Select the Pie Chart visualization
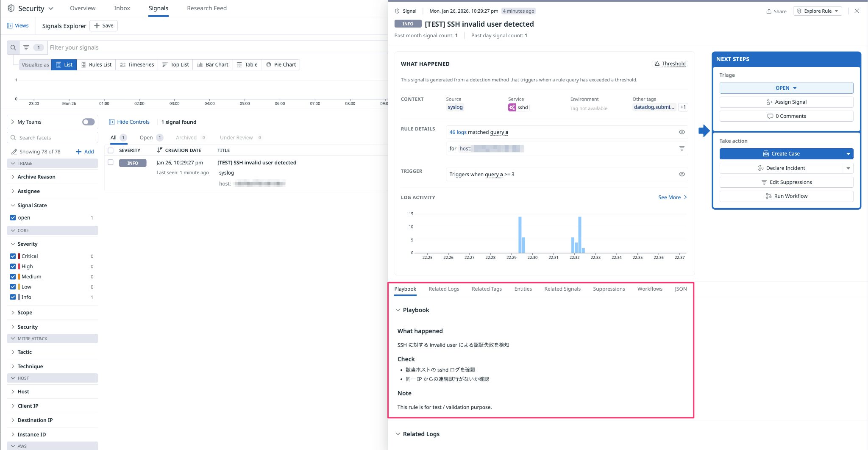Image resolution: width=868 pixels, height=450 pixels. click(x=281, y=65)
